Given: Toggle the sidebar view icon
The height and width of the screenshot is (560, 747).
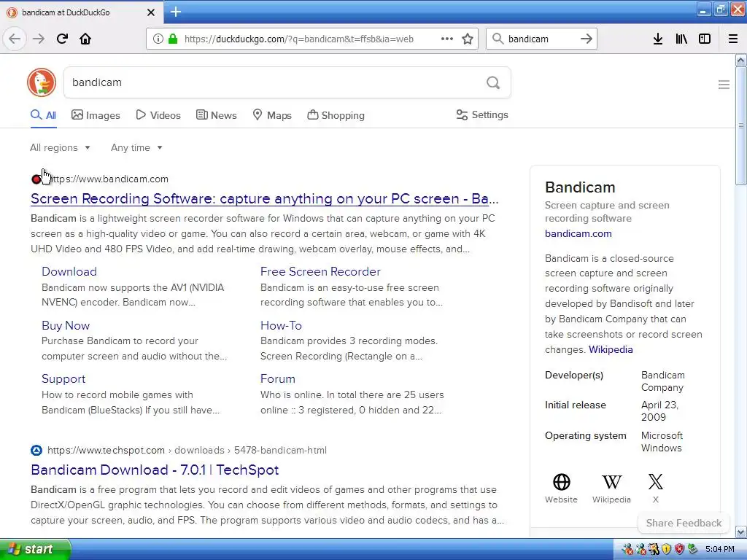Looking at the screenshot, I should [705, 39].
